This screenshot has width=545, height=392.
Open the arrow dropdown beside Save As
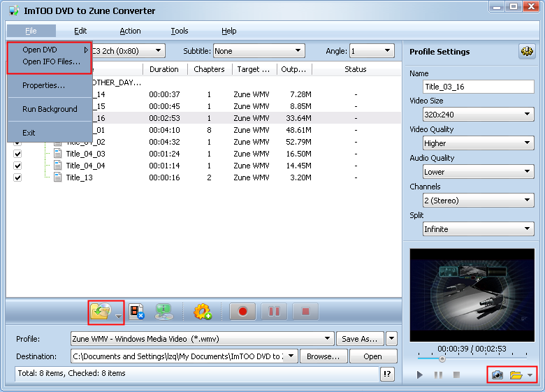[x=391, y=338]
